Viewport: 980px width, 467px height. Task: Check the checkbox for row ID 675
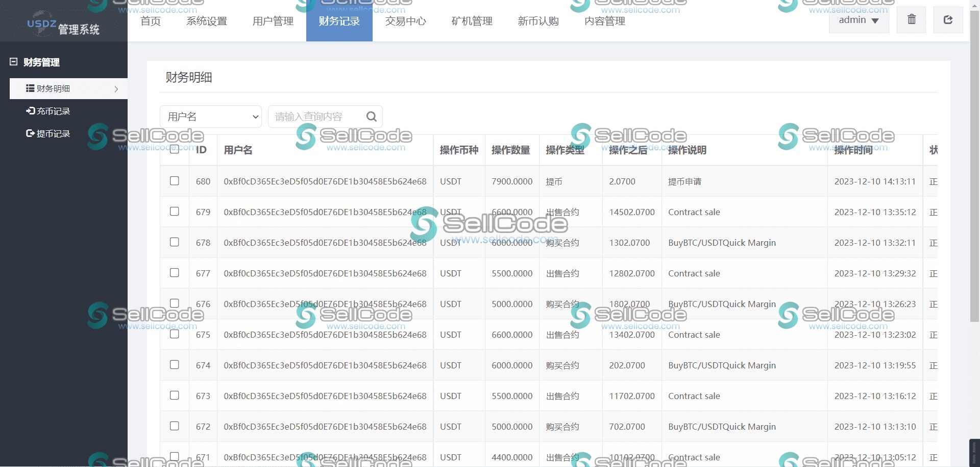[x=175, y=334]
